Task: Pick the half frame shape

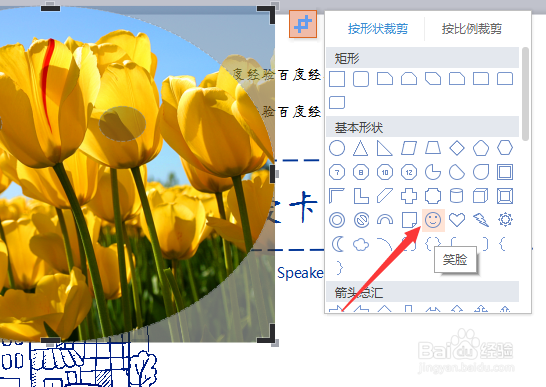Action: (337, 196)
